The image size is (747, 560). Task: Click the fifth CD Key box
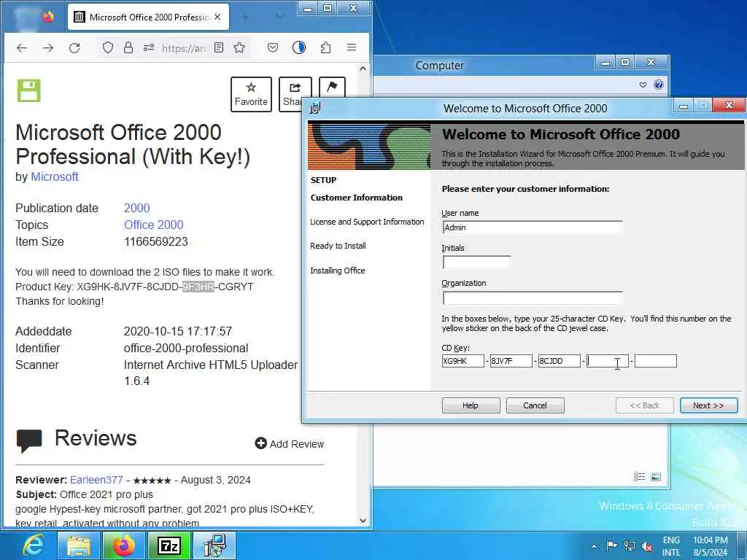(x=656, y=361)
